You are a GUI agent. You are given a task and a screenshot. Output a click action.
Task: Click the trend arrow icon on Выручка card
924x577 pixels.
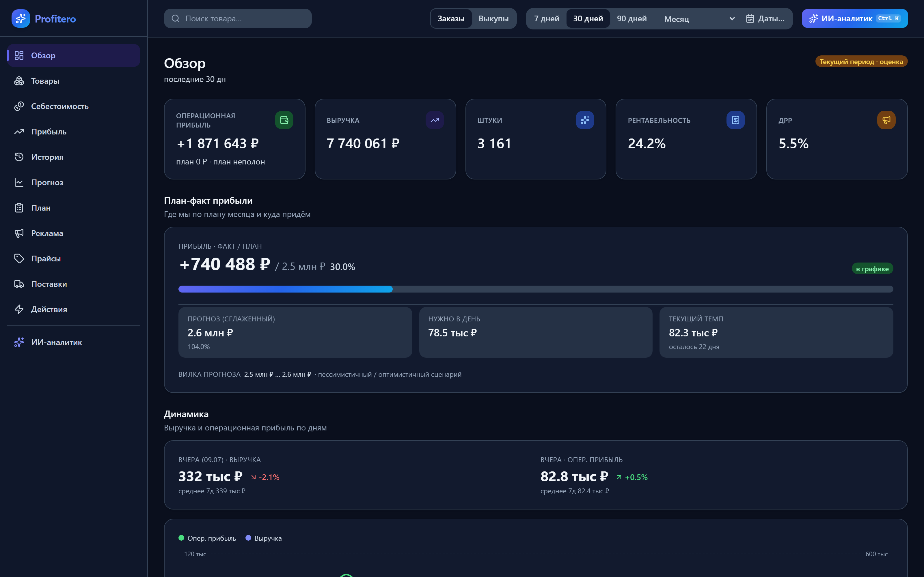point(435,120)
